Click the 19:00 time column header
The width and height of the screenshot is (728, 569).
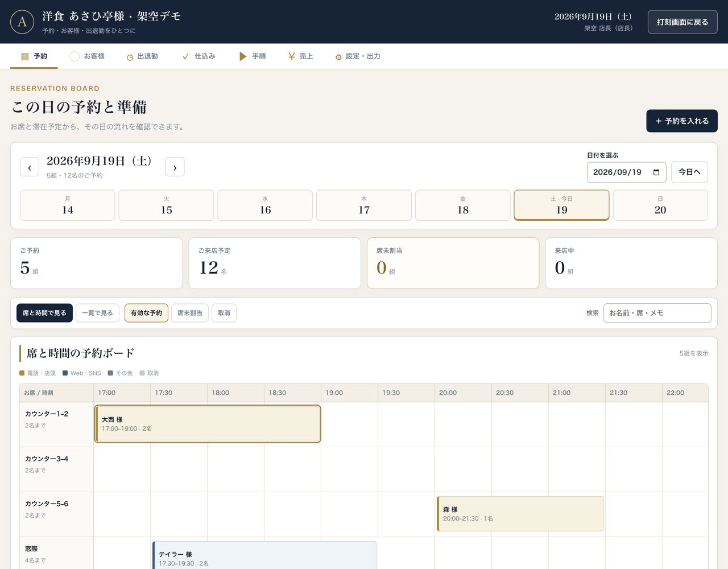coord(349,393)
